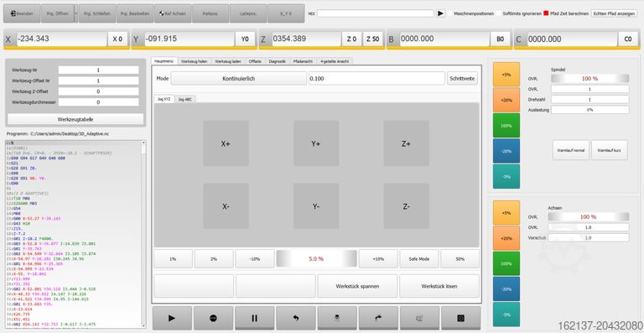Click the step size field showing 0.100

(x=377, y=78)
